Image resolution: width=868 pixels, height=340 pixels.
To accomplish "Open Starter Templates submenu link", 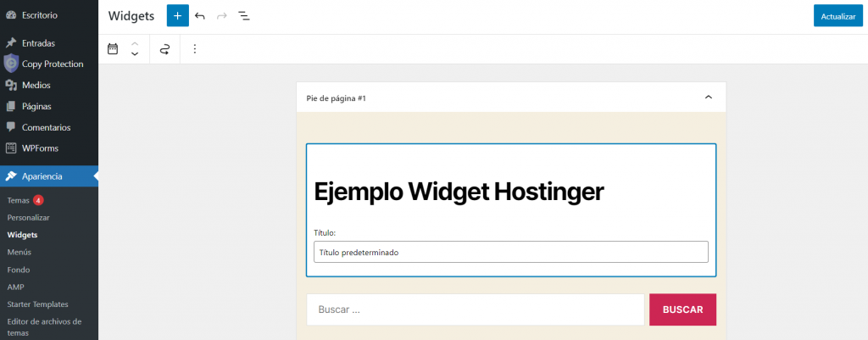I will (x=37, y=304).
